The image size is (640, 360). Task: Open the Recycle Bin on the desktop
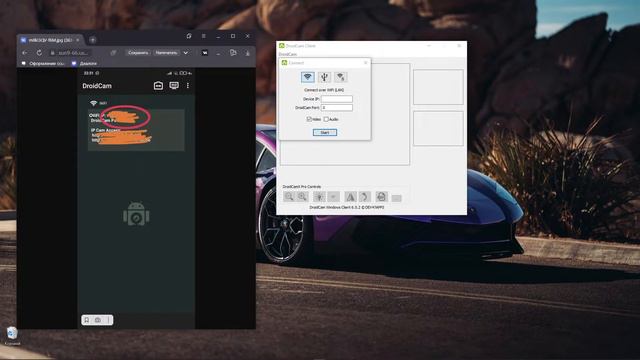click(x=12, y=336)
